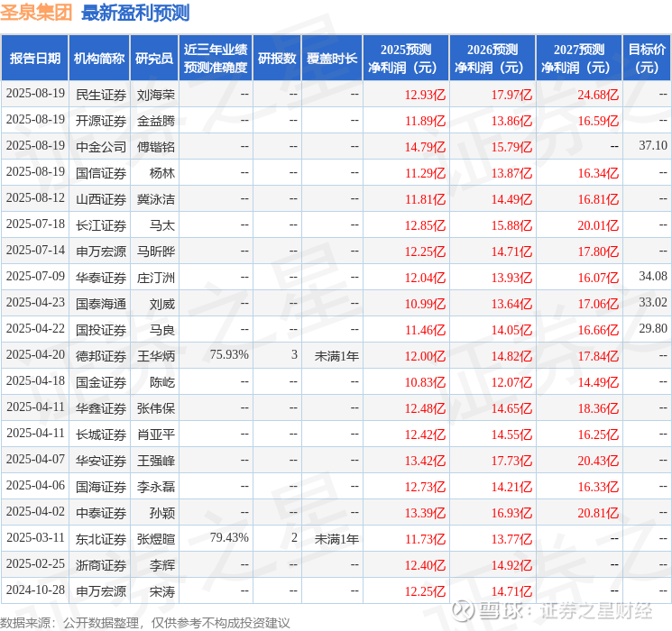Click researcher name 王华炳
Image resolution: width=672 pixels, height=631 pixels.
pyautogui.click(x=156, y=356)
